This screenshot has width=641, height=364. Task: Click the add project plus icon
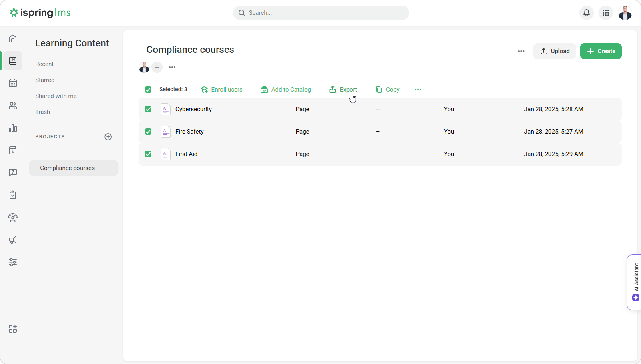pos(108,137)
